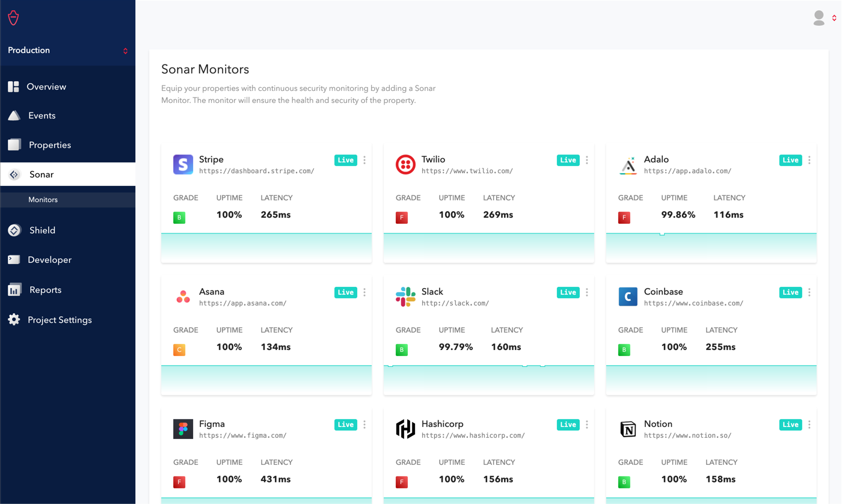Click the Slack uptime chart strip
This screenshot has height=504, width=842.
[489, 380]
